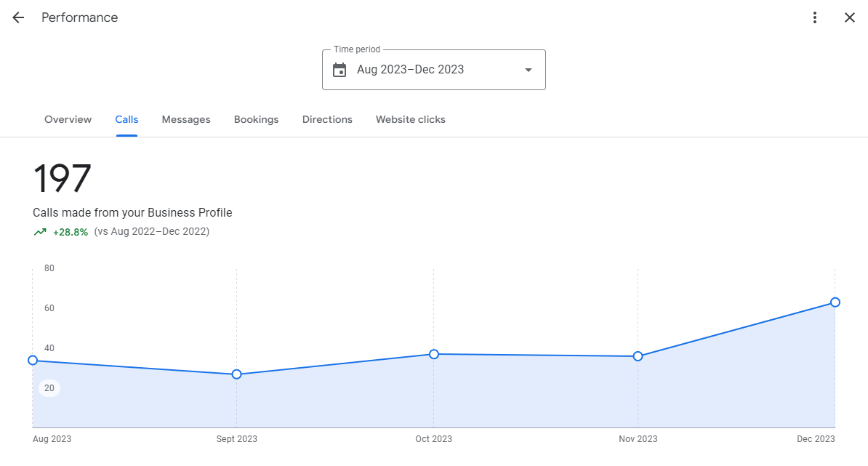868x466 pixels.
Task: Select the Sept 2023 data point
Action: [x=236, y=374]
